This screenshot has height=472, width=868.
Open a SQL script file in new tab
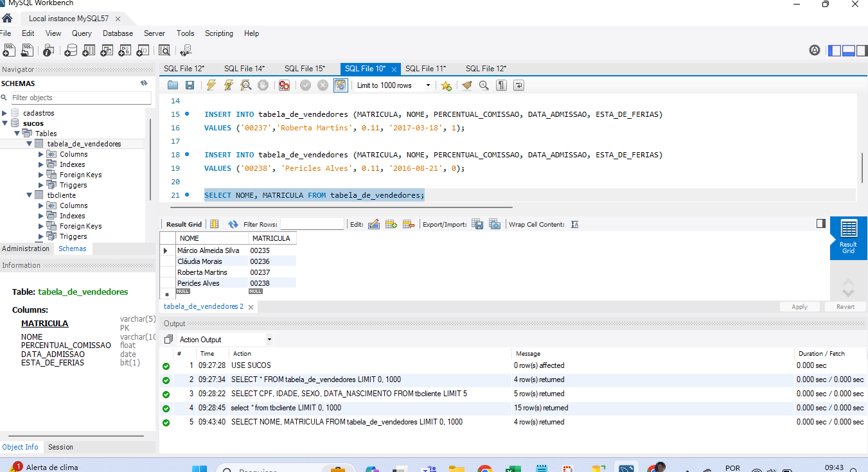28,50
